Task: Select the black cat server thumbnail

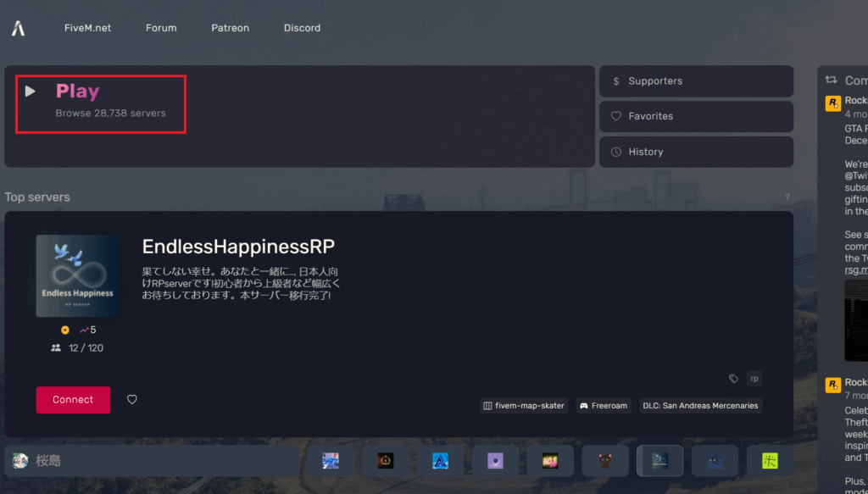Action: tap(605, 461)
